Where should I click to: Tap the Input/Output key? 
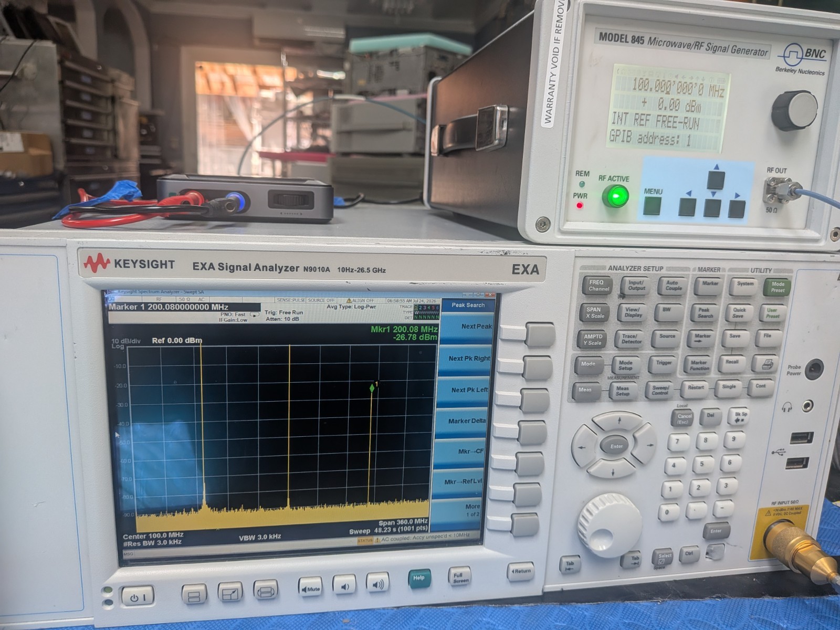pyautogui.click(x=635, y=286)
